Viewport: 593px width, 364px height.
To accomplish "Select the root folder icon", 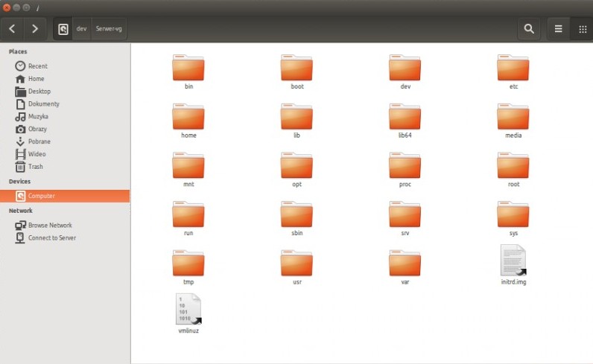I will (x=513, y=165).
